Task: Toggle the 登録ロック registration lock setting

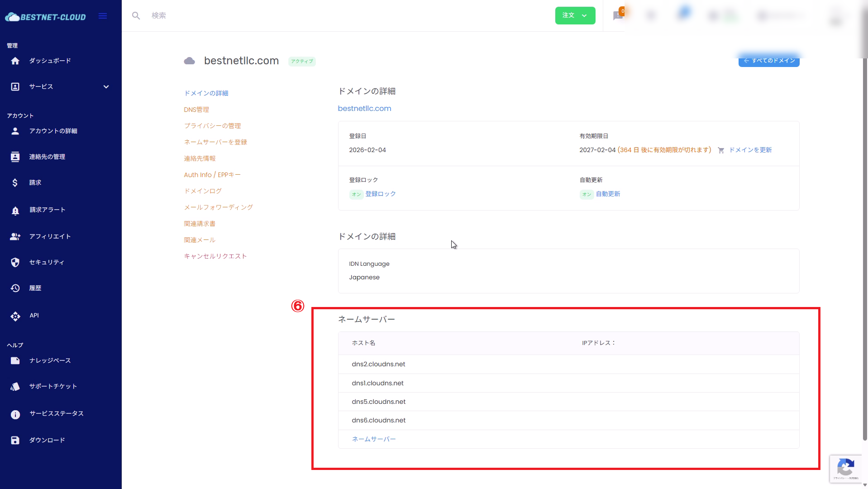Action: (x=380, y=194)
